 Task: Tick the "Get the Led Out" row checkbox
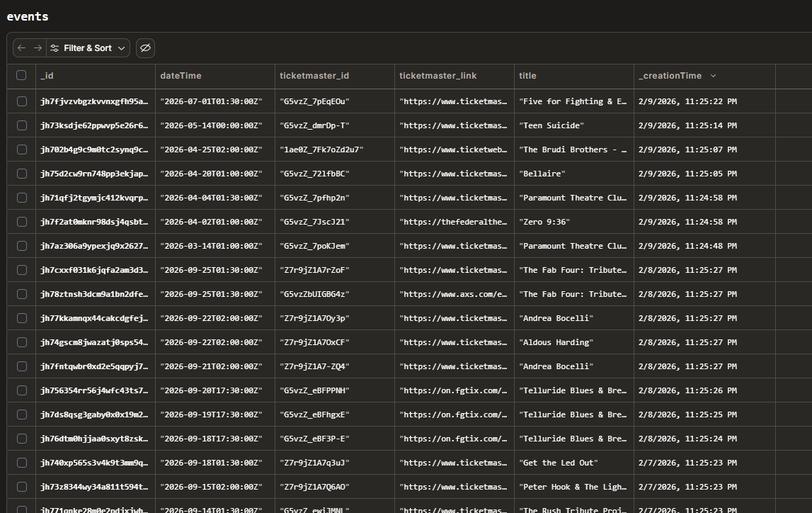coord(22,463)
